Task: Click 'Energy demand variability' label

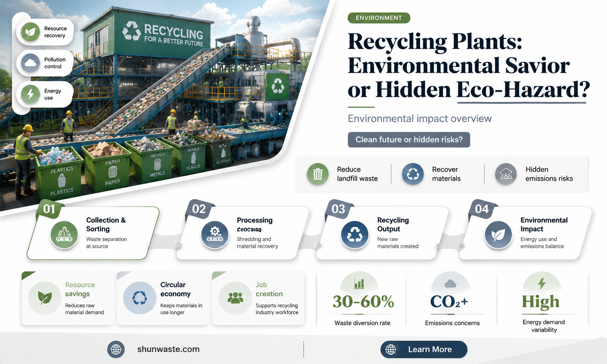Action: 544,326
